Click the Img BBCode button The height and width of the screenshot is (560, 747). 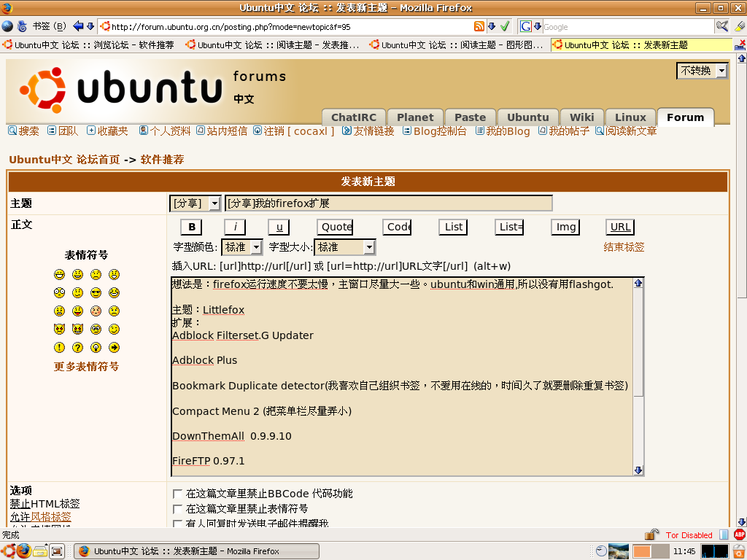tap(565, 227)
